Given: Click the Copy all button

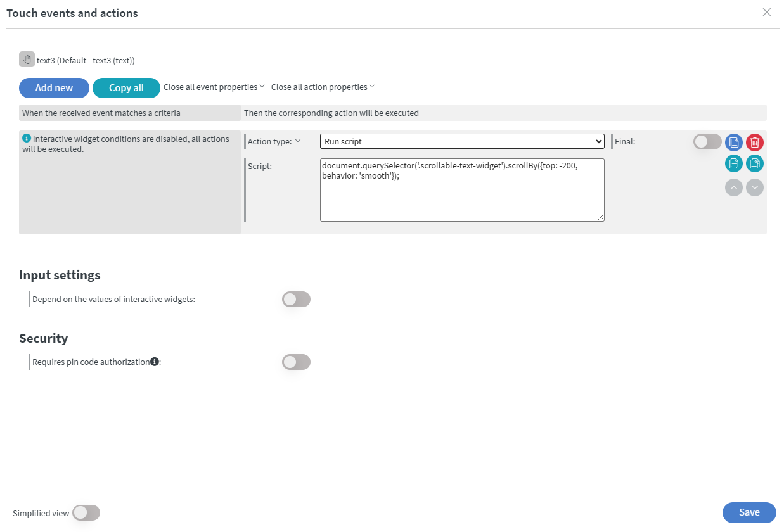Looking at the screenshot, I should (126, 88).
